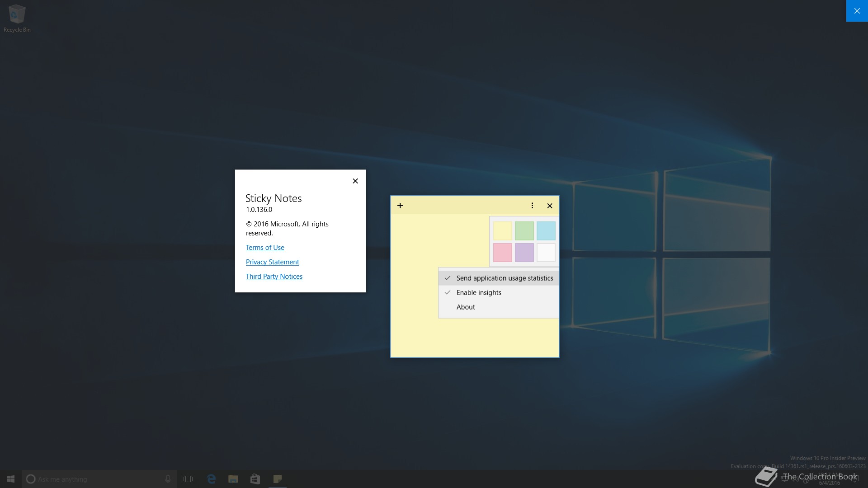The image size is (868, 488).
Task: Open the Windows Start menu
Action: click(x=11, y=479)
